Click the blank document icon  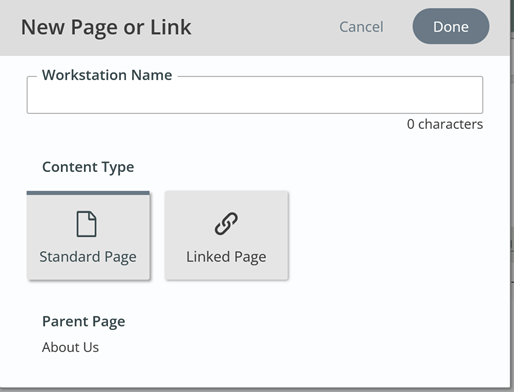coord(87,224)
